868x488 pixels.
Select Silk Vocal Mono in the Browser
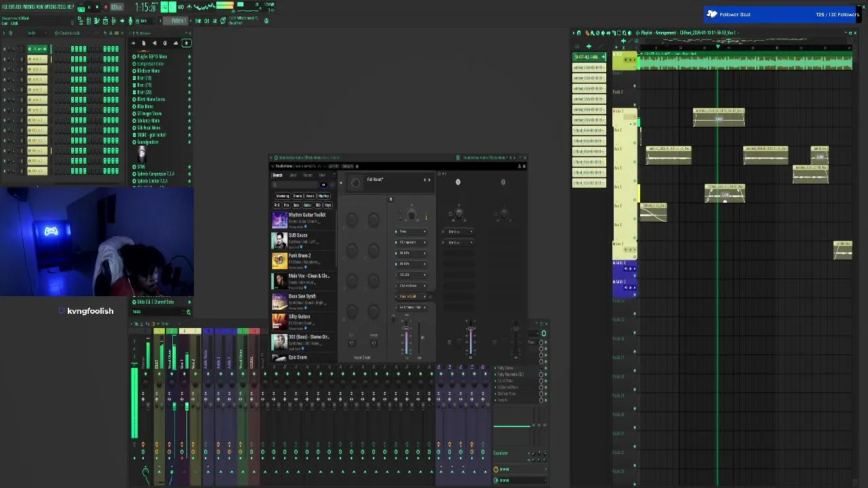pos(148,127)
